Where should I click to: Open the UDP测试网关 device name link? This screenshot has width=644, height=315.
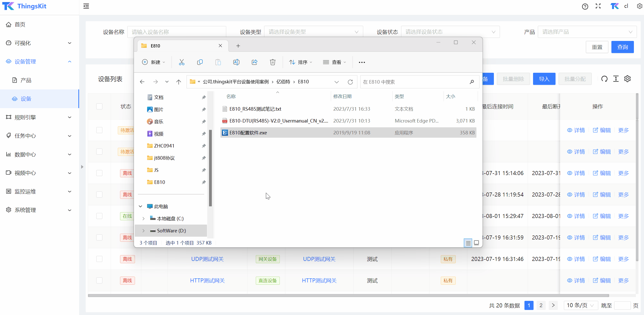[207, 259]
